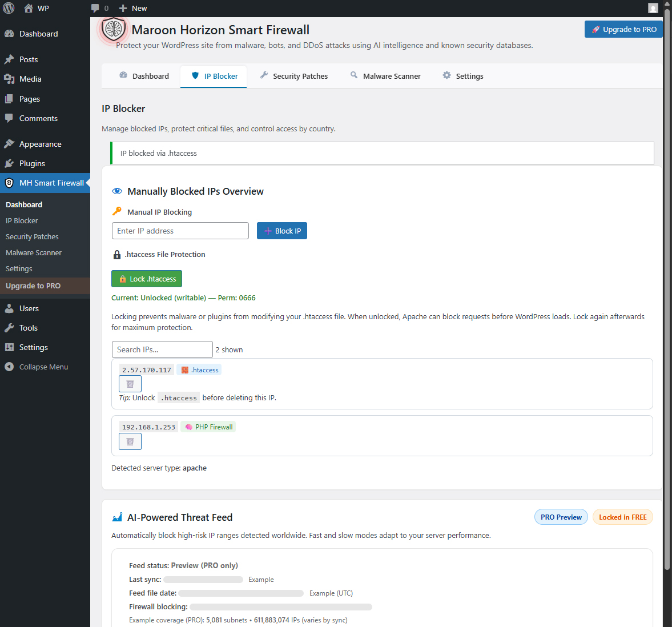This screenshot has width=672, height=627.
Task: Open Comments in the sidebar
Action: coord(45,118)
